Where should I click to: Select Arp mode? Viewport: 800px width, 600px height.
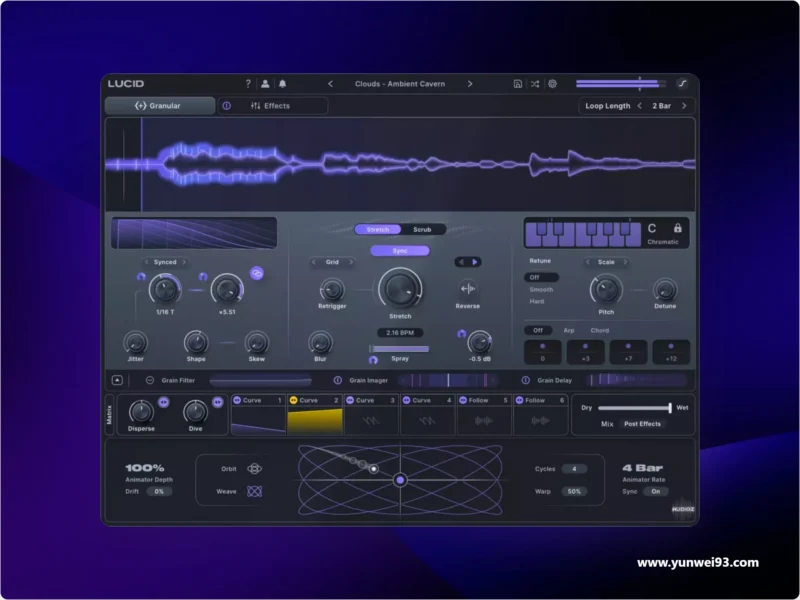point(569,331)
